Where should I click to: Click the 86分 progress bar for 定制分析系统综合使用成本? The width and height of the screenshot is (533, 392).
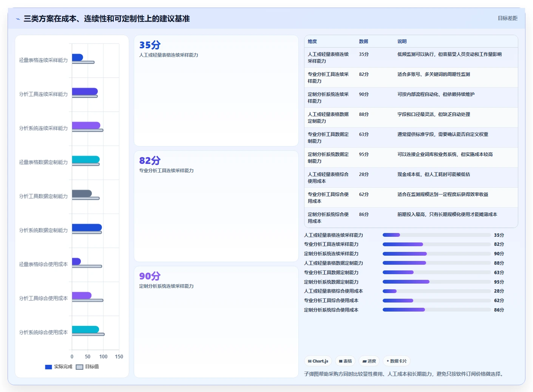(437, 310)
